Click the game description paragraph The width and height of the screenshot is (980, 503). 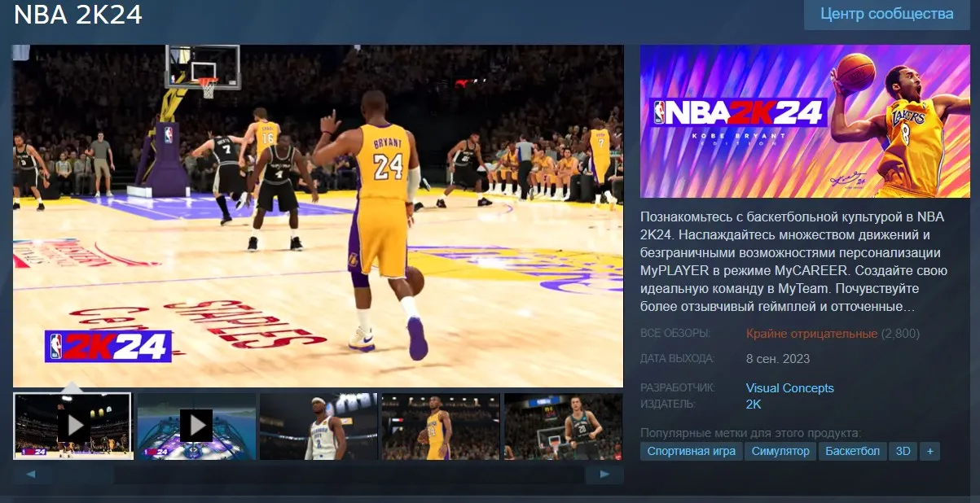794,262
